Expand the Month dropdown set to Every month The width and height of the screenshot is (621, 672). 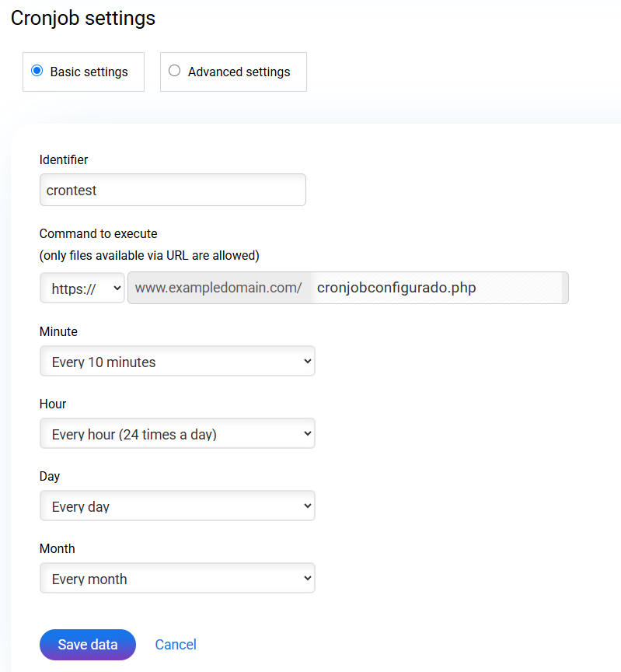pyautogui.click(x=177, y=579)
